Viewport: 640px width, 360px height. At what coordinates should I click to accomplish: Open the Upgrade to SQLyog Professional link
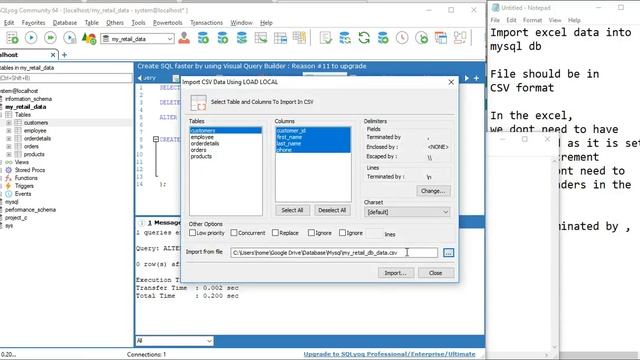tap(389, 354)
